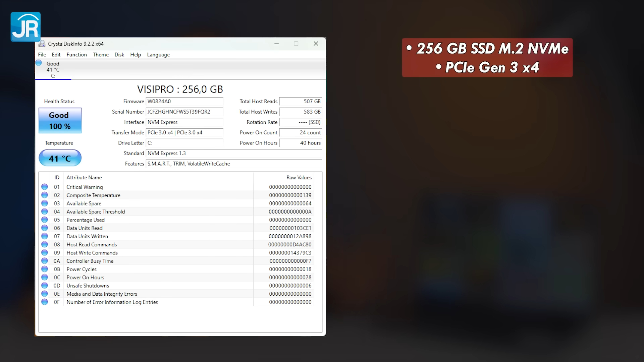644x362 pixels.
Task: Click the indicator beside Media and Data Integrity Errors
Action: coord(45,294)
